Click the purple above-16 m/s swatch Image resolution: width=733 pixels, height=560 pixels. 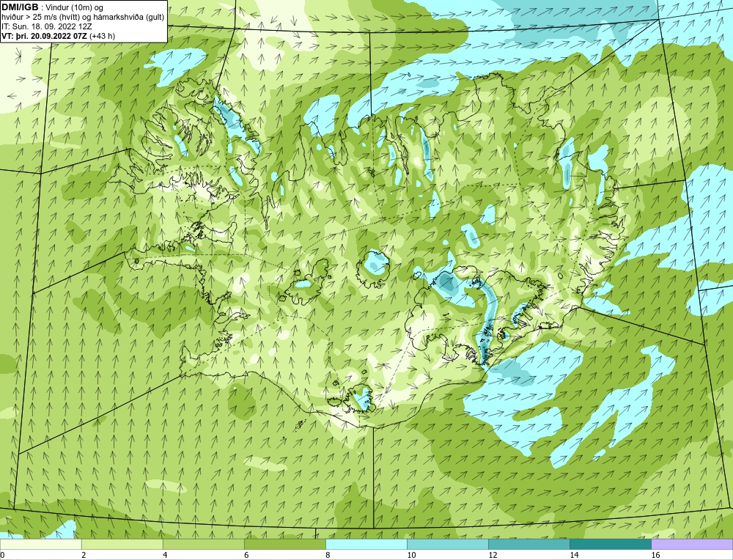pyautogui.click(x=692, y=544)
